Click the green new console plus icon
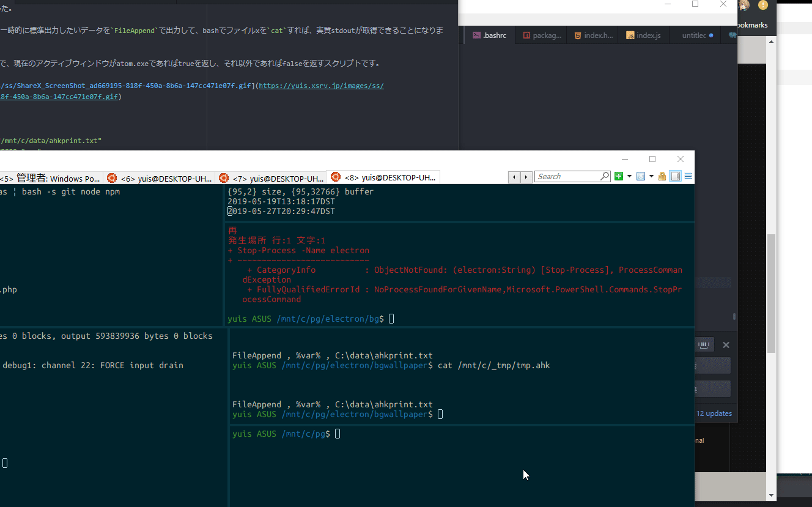 (x=619, y=177)
